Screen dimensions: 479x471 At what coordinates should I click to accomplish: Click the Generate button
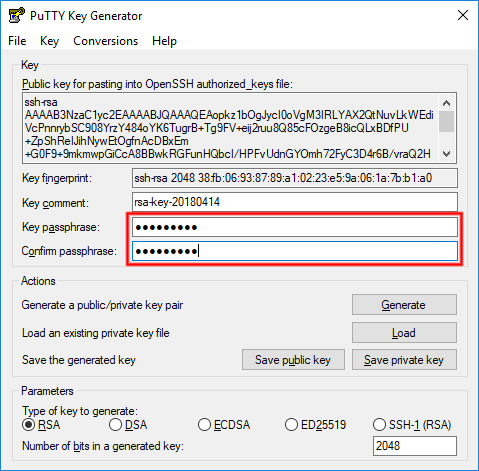tap(404, 305)
